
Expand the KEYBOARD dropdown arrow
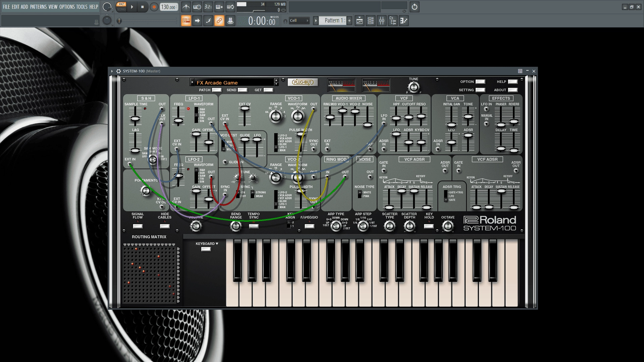click(217, 244)
